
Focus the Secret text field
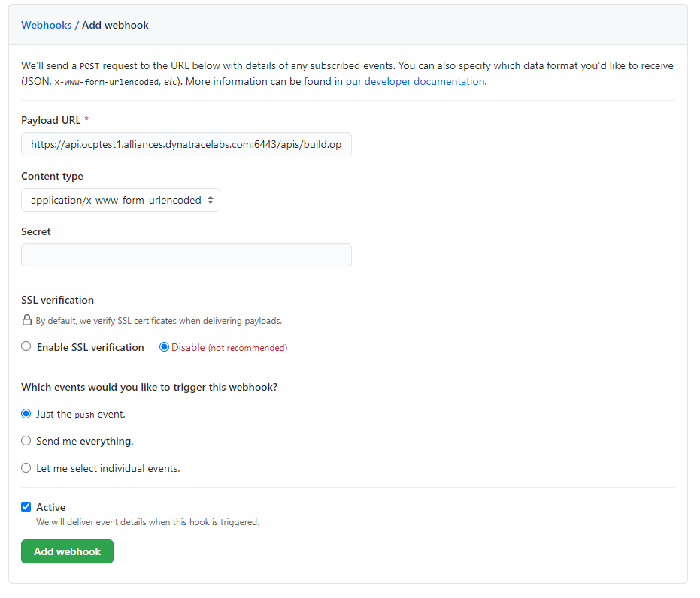[186, 255]
